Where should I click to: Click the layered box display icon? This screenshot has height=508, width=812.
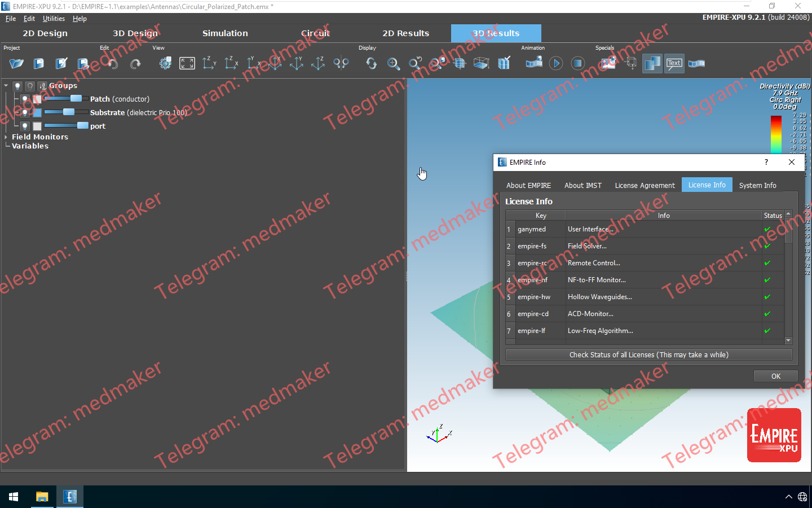[x=482, y=63]
